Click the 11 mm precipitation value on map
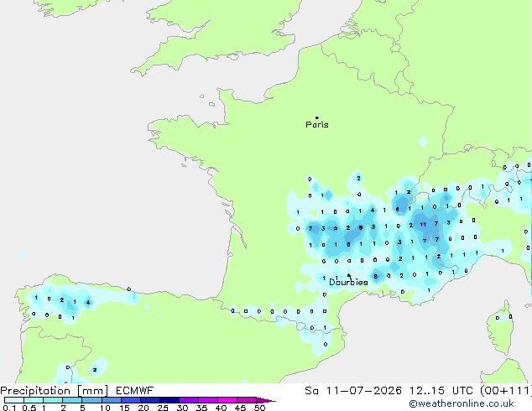Image resolution: width=532 pixels, height=411 pixels. click(423, 224)
